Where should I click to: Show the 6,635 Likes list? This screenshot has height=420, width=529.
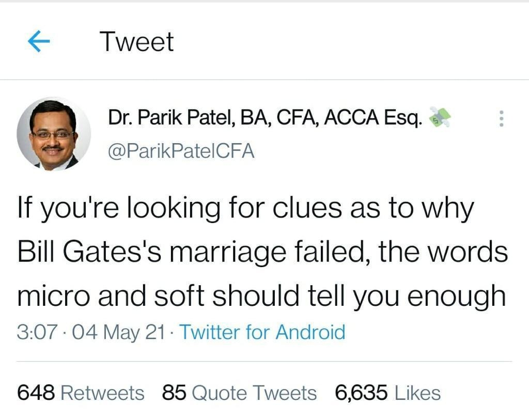click(x=387, y=393)
